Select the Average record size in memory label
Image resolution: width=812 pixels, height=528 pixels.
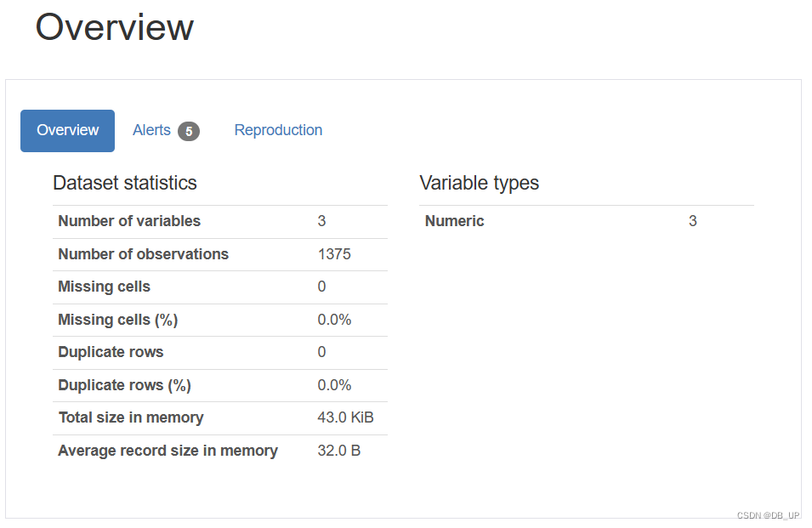tap(168, 451)
